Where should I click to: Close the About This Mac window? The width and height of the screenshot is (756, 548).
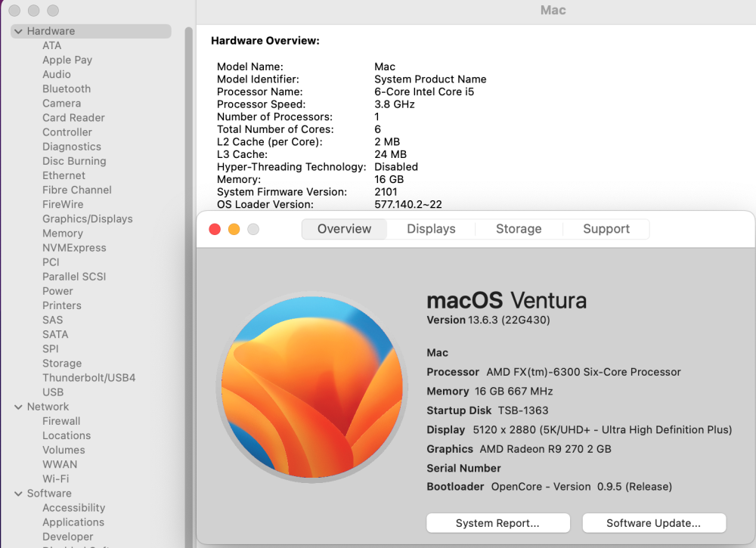point(215,230)
